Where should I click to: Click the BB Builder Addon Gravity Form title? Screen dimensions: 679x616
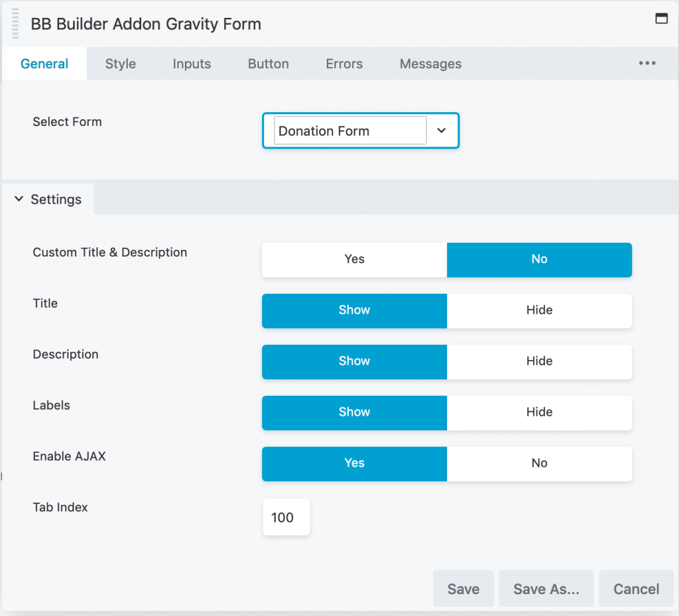(x=146, y=24)
